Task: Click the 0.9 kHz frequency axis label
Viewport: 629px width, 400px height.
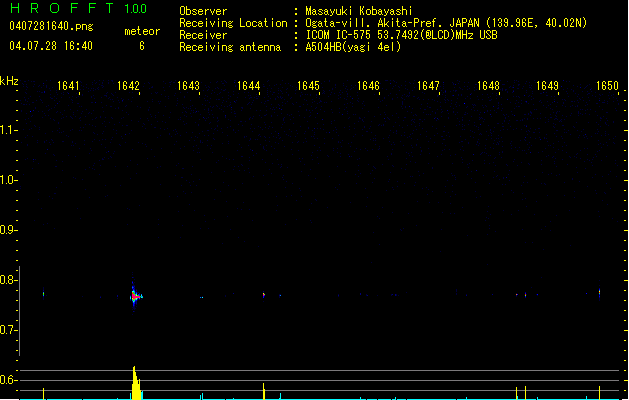Action: pyautogui.click(x=8, y=230)
